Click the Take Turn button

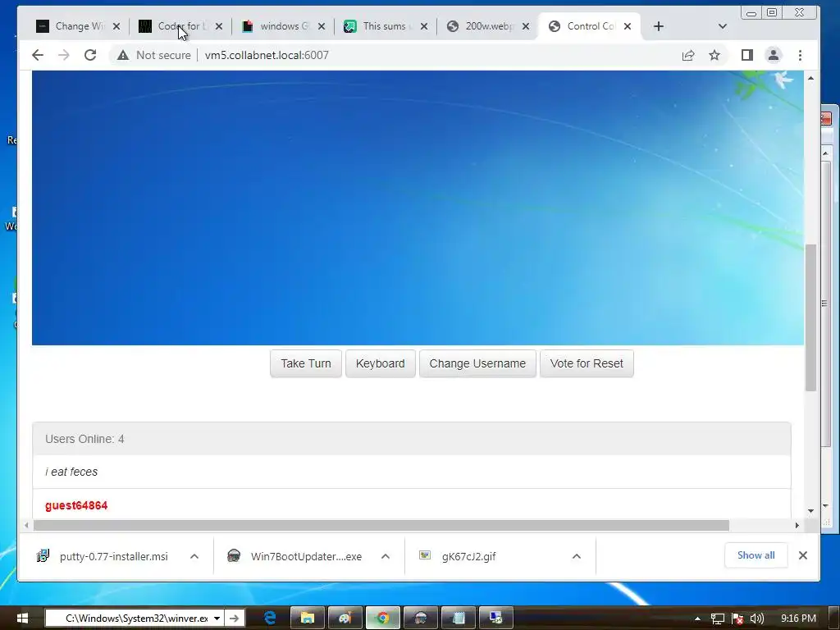coord(306,363)
